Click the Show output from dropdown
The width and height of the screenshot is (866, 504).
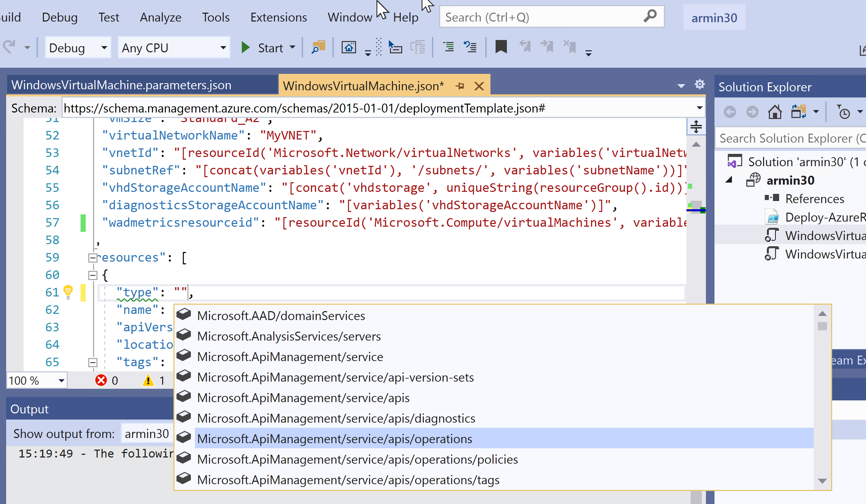pos(146,433)
